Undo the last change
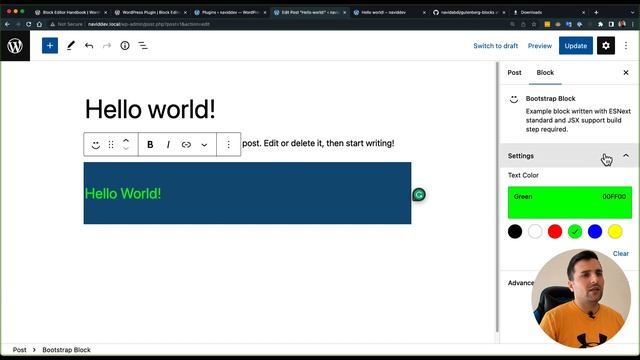The image size is (640, 360). (x=89, y=46)
